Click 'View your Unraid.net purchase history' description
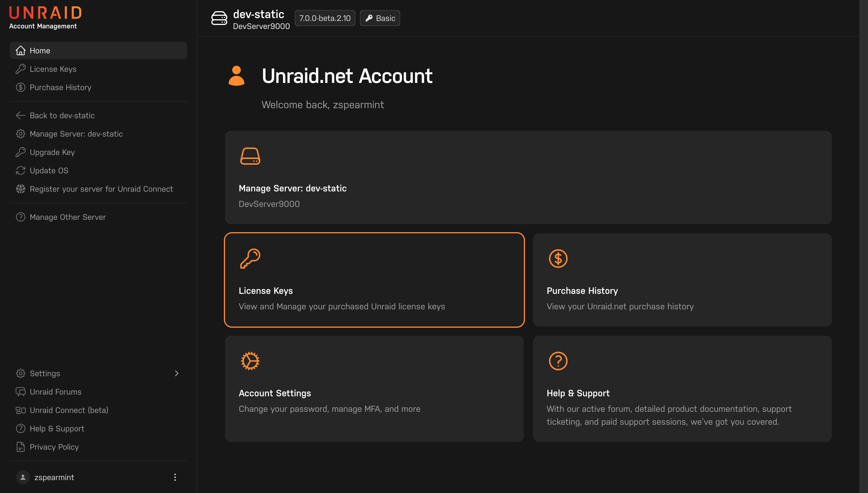Image resolution: width=868 pixels, height=493 pixels. (620, 306)
